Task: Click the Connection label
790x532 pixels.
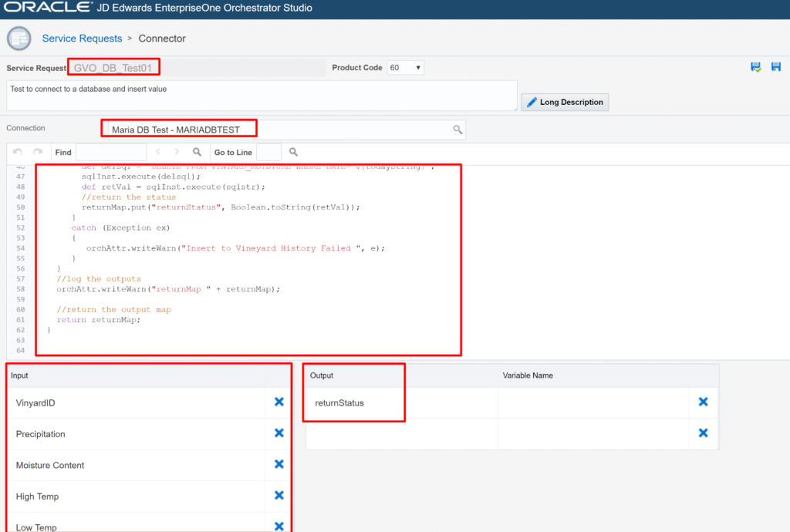Action: tap(25, 128)
